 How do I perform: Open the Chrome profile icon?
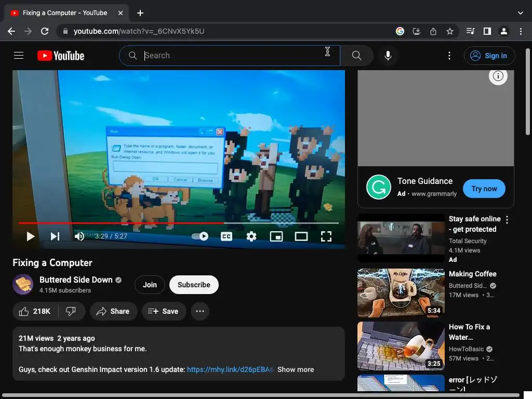tap(504, 31)
